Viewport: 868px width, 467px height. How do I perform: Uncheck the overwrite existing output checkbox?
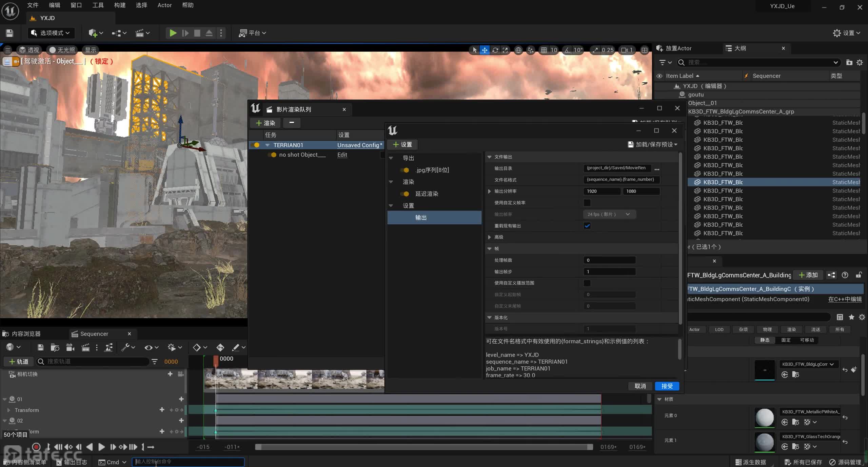587,226
